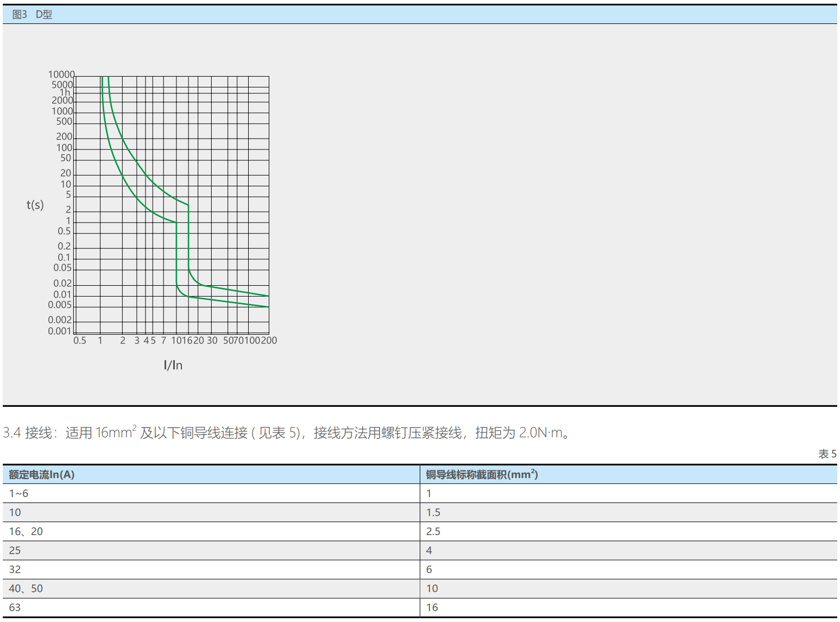Click the x-axis label 'I/In'

[173, 365]
